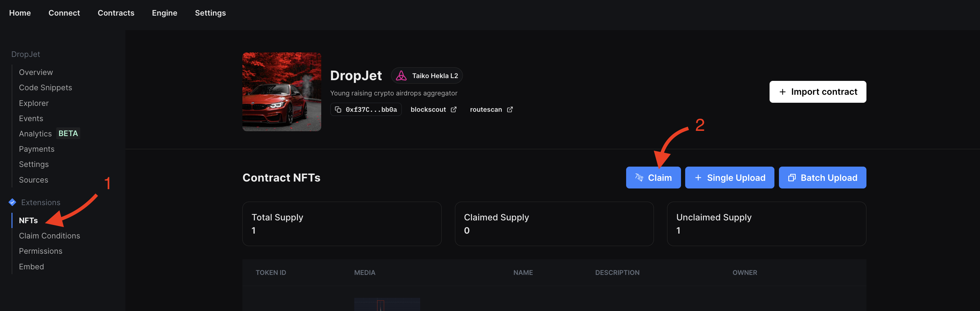Click the DESCRIPTION column header
This screenshot has width=980, height=311.
[x=617, y=272]
